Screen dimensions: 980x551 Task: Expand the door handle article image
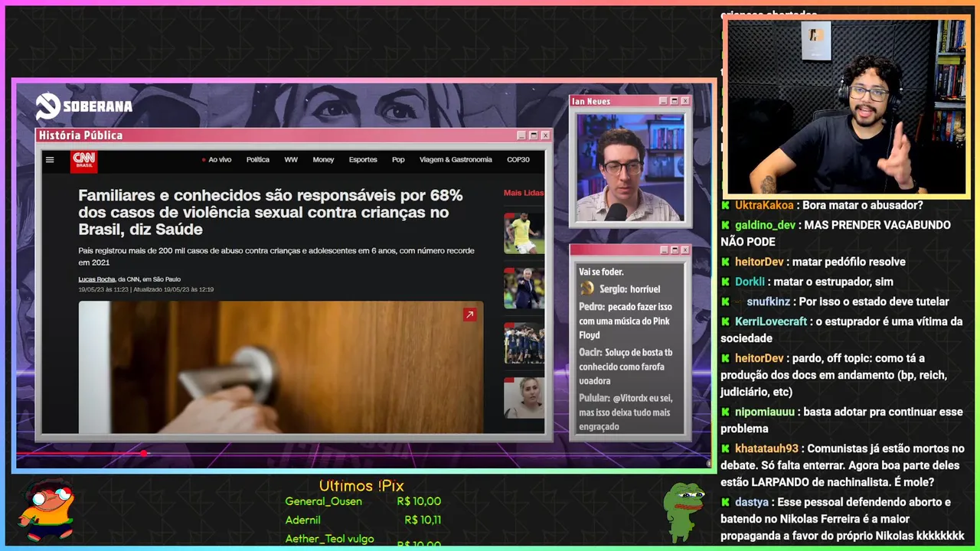(469, 315)
